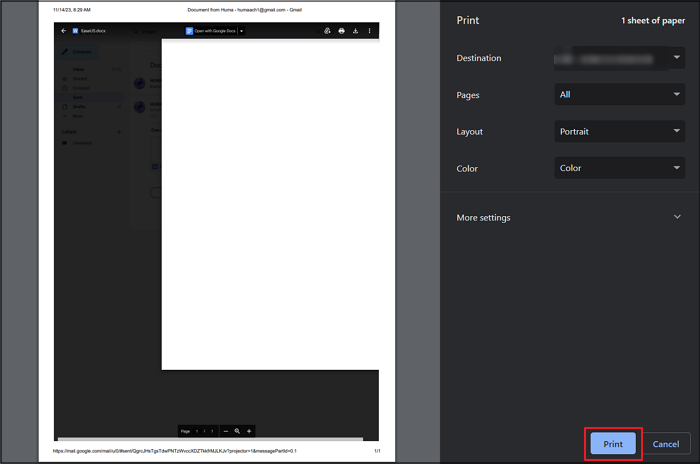The height and width of the screenshot is (464, 700).
Task: Click the "Document from Huma" page header text
Action: (x=245, y=10)
